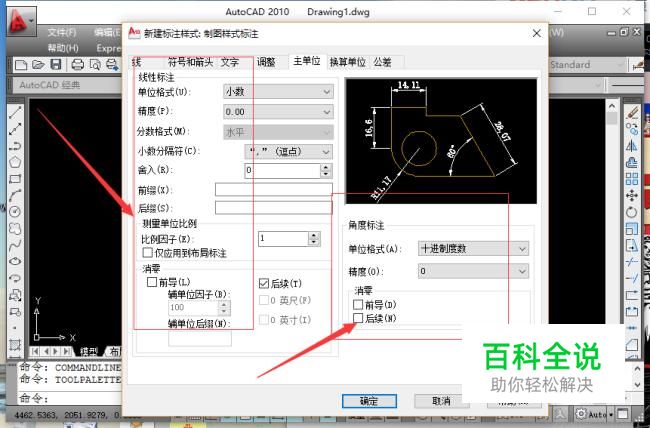Switch to the 换算单位 tab
Image resolution: width=650 pixels, height=428 pixels.
coord(347,62)
